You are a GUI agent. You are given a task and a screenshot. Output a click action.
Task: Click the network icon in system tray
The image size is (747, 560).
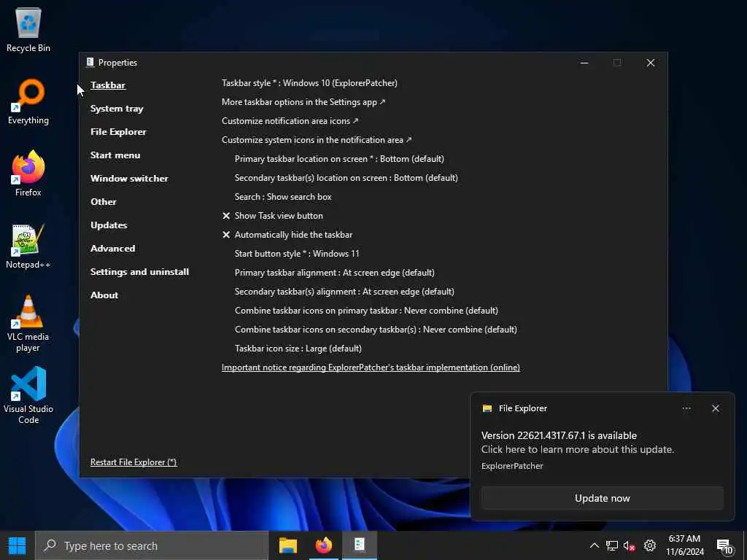[612, 545]
